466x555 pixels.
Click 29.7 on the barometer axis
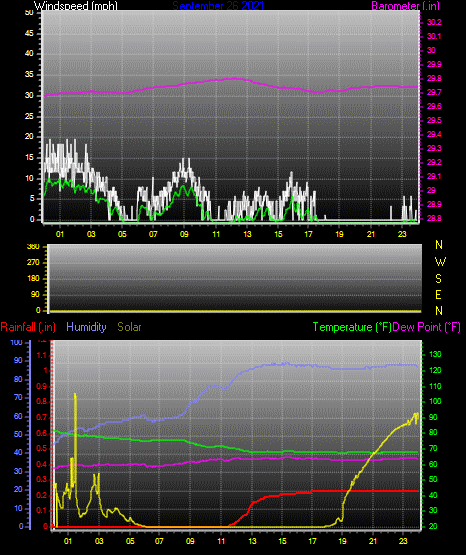pyautogui.click(x=434, y=92)
